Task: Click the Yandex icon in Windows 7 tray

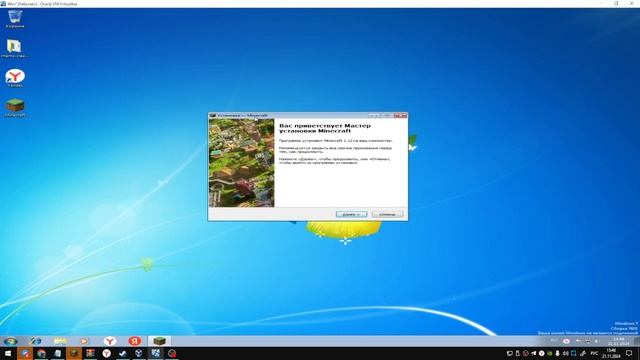Action: click(566, 341)
